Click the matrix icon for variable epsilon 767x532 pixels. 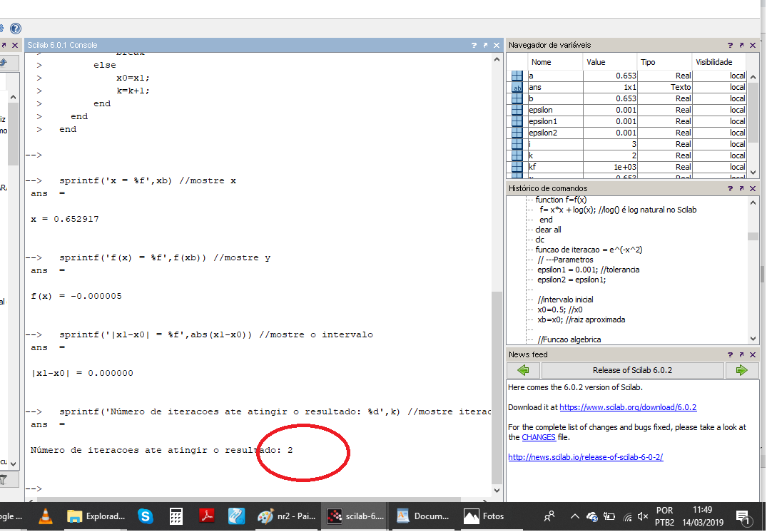(x=517, y=110)
